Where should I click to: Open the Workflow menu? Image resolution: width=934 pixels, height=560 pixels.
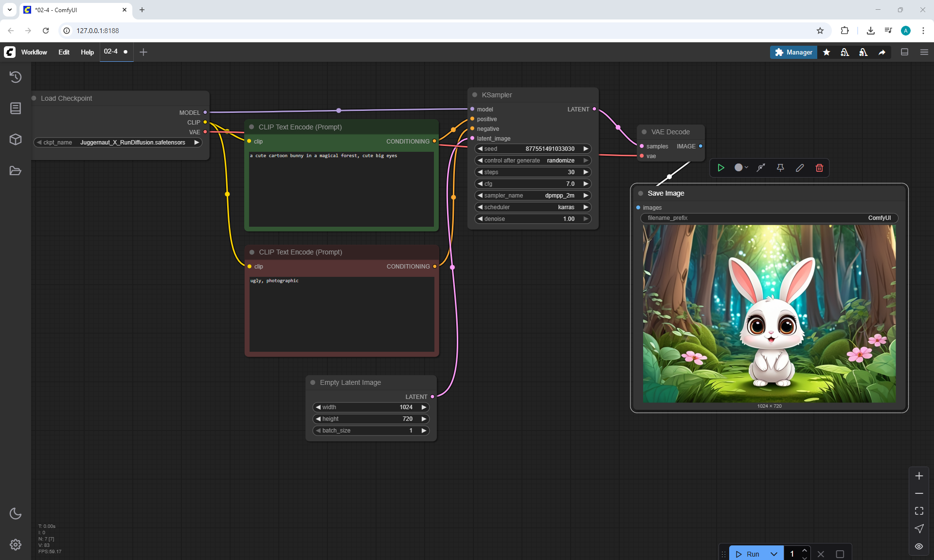tap(34, 52)
